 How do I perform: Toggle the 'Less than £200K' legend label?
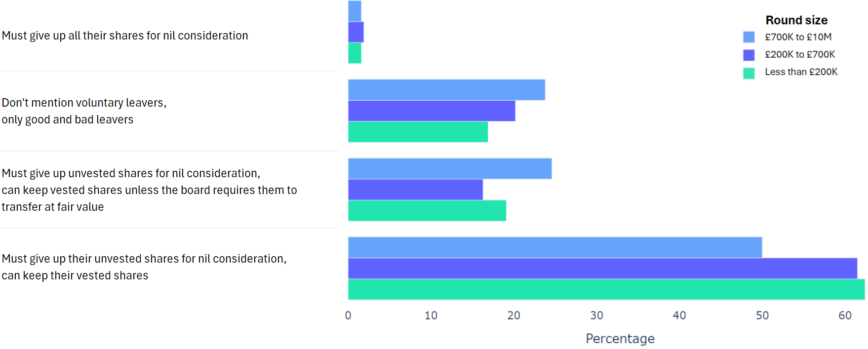(801, 72)
